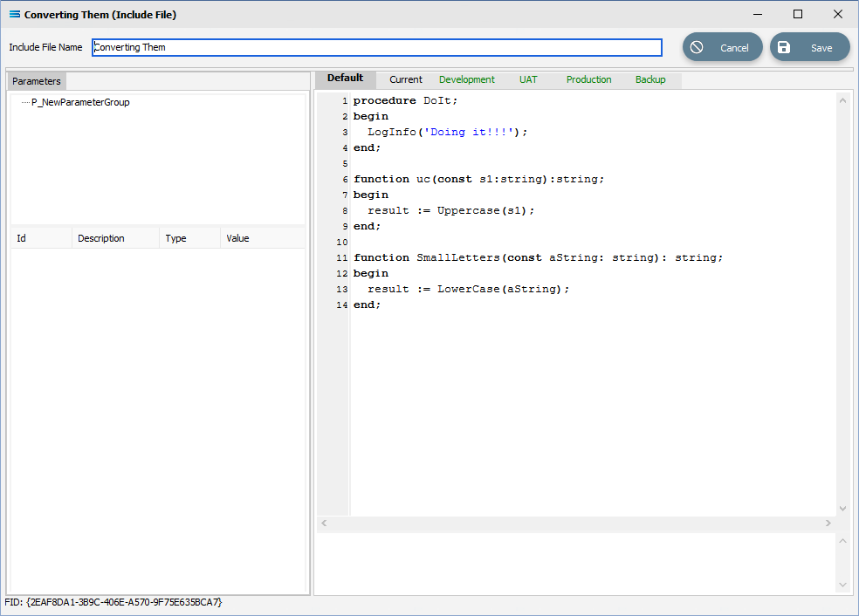Click the app icon in the title bar

click(x=15, y=14)
